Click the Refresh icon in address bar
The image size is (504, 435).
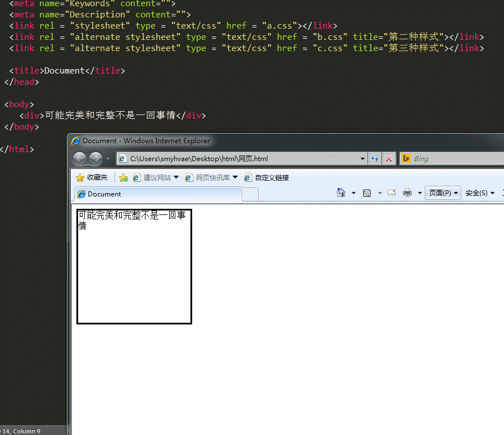375,158
